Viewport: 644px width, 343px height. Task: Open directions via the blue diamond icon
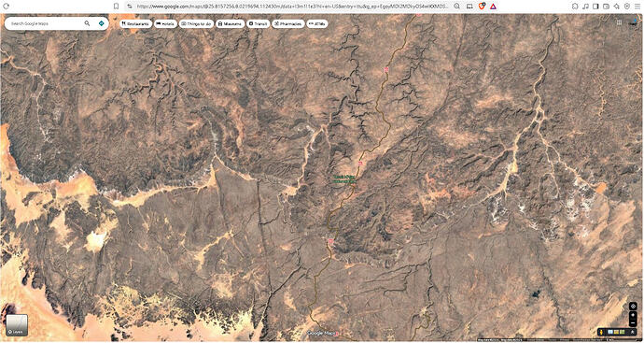101,23
